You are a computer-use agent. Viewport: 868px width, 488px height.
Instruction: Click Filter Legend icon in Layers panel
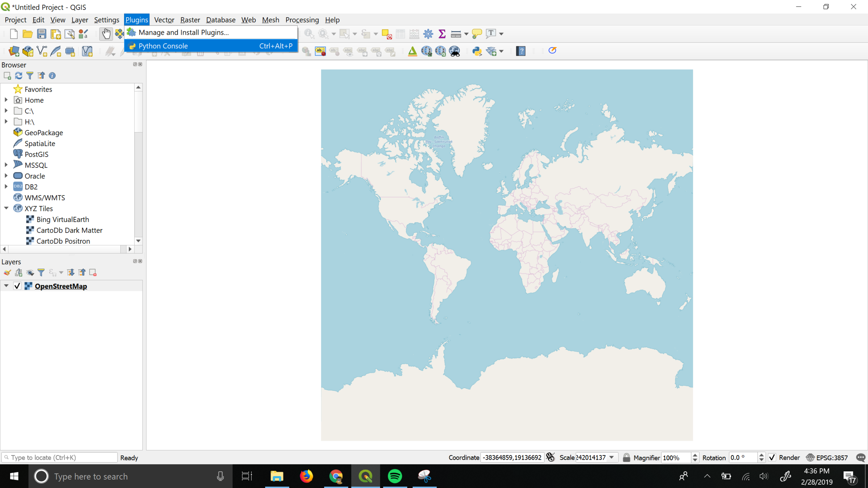tap(41, 273)
